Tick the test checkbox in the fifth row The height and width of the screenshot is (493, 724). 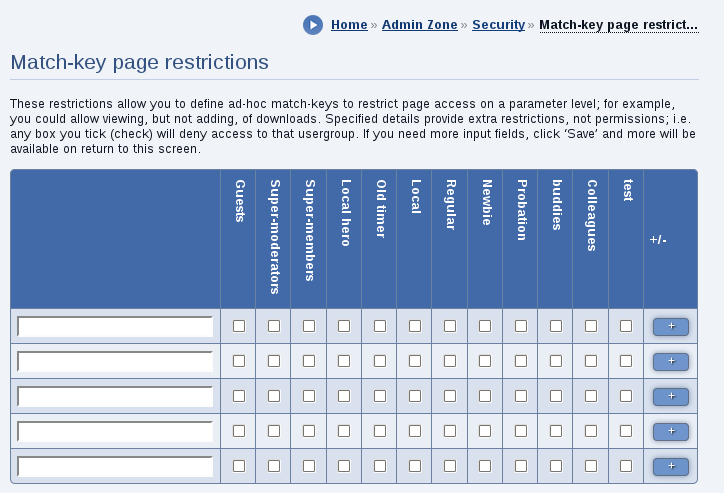626,466
